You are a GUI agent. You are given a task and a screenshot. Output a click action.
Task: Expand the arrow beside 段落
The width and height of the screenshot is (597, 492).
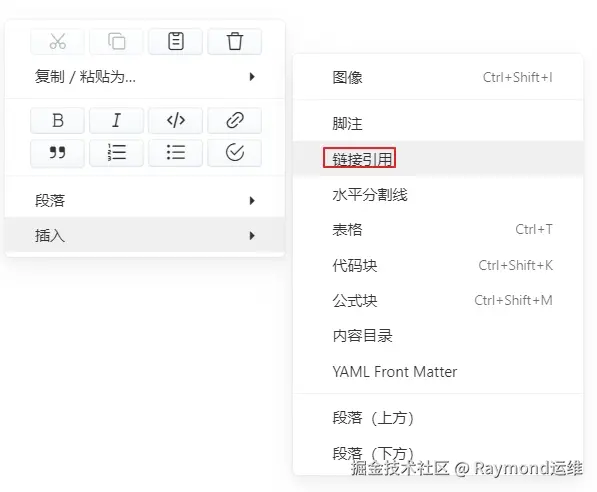coord(252,200)
